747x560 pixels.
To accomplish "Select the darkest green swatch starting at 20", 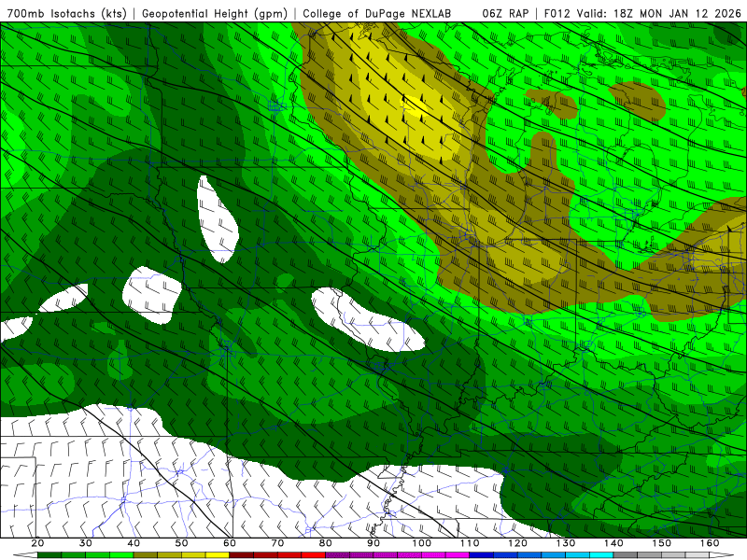I will tap(49, 555).
